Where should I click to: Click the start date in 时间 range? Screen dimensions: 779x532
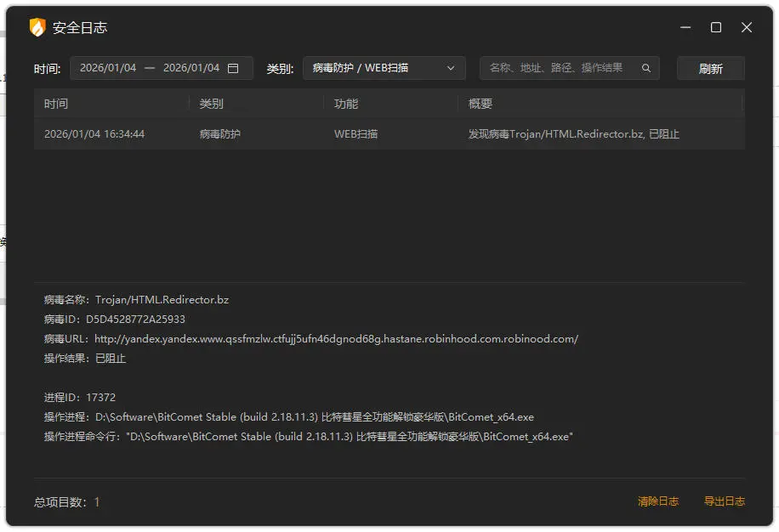[108, 68]
